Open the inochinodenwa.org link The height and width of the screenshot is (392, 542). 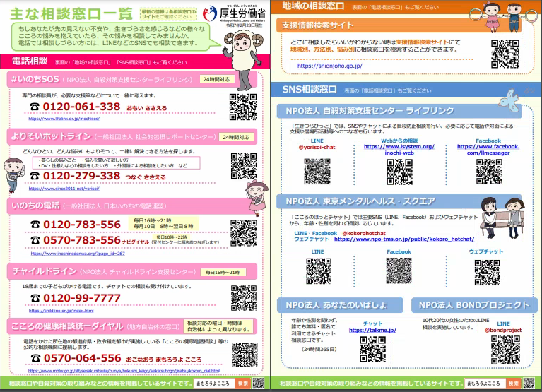(x=78, y=254)
